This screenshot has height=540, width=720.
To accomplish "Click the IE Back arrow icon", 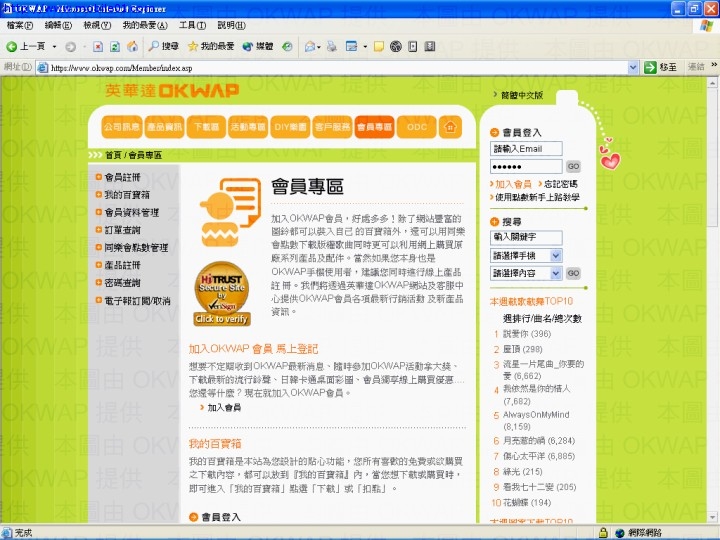I will coord(11,46).
